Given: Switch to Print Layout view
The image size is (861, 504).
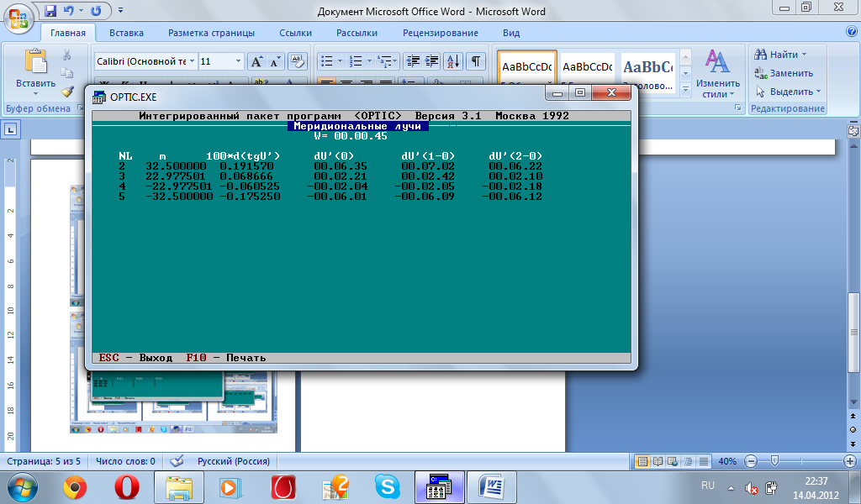Looking at the screenshot, I should click(x=642, y=461).
